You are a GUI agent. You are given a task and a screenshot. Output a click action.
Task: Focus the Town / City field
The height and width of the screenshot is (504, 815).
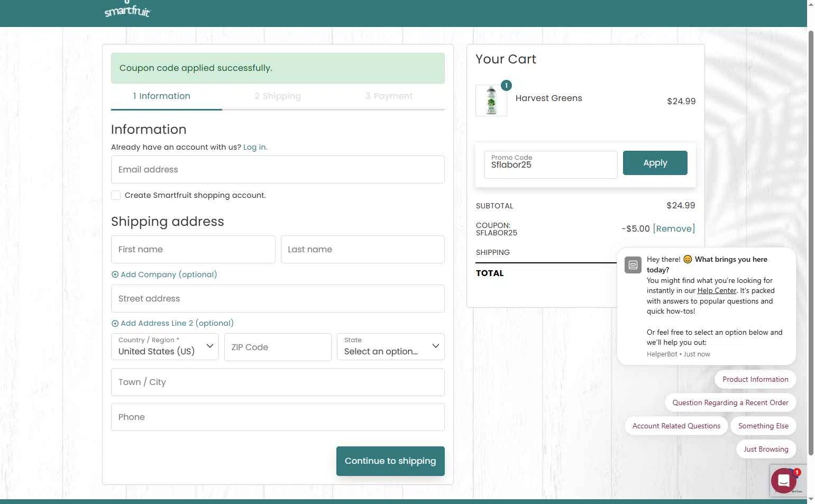tap(278, 382)
